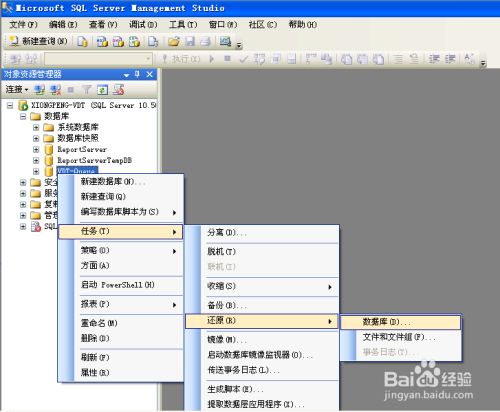Click the last Object Explorer toolbar icon

tap(118, 89)
